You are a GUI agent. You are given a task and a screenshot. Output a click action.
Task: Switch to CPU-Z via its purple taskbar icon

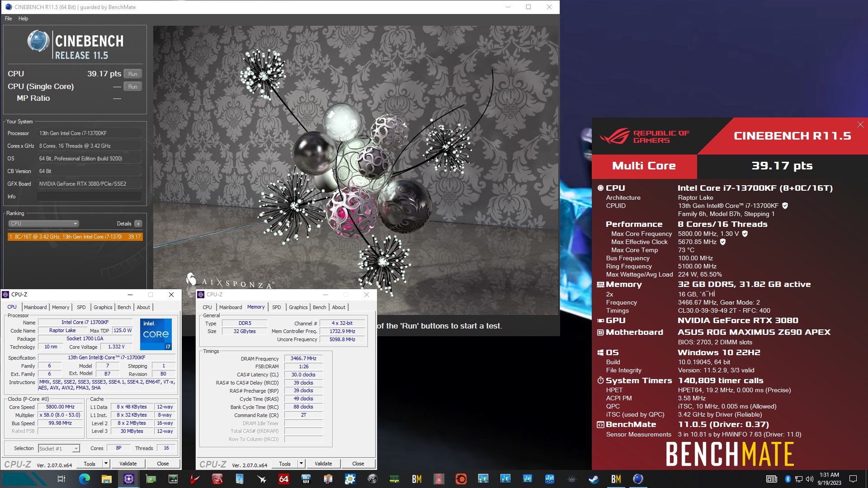coord(129,479)
